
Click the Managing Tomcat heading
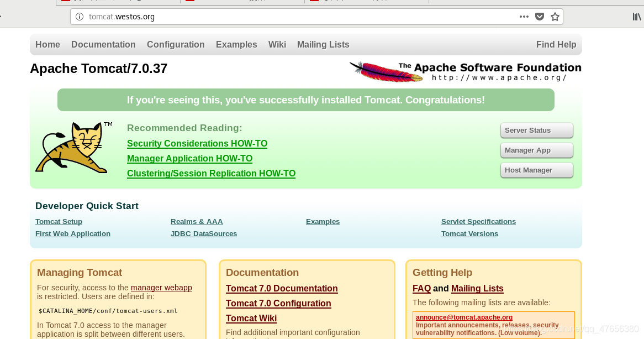pos(80,272)
